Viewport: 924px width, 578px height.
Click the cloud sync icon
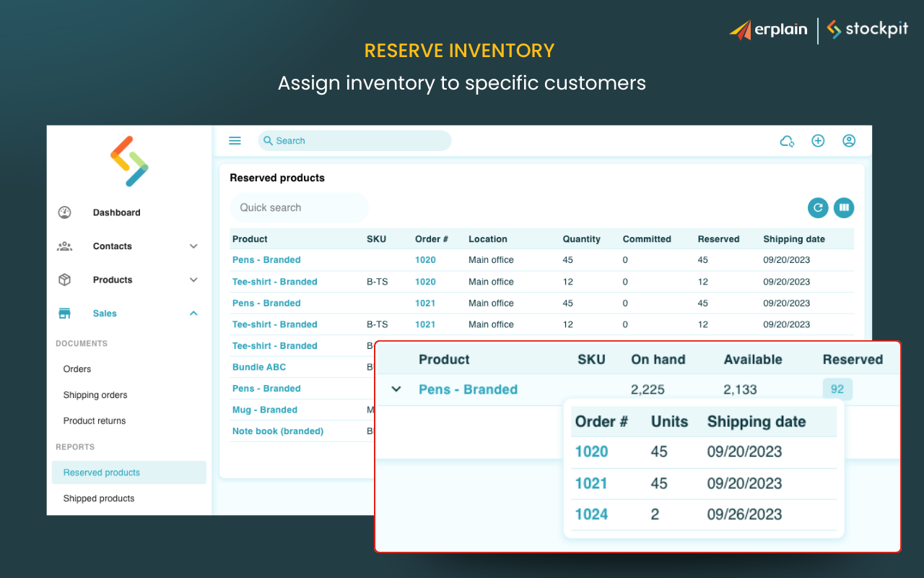(x=787, y=141)
